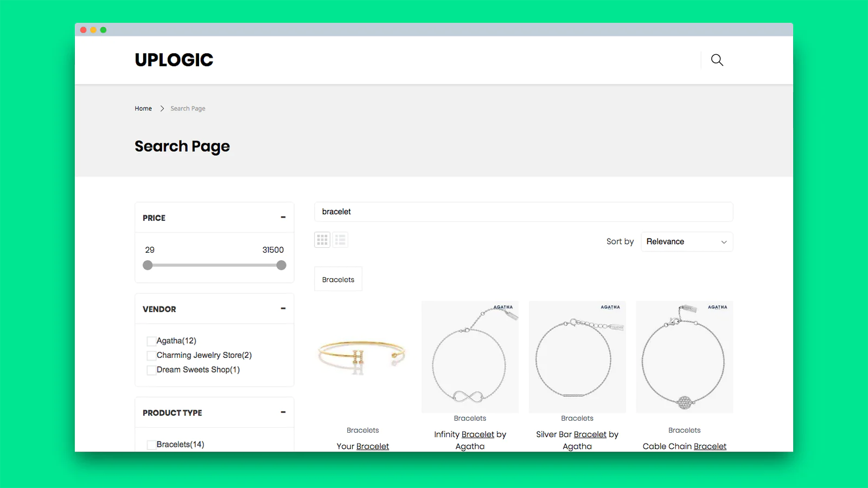Click the yellow minimize window button

click(93, 30)
